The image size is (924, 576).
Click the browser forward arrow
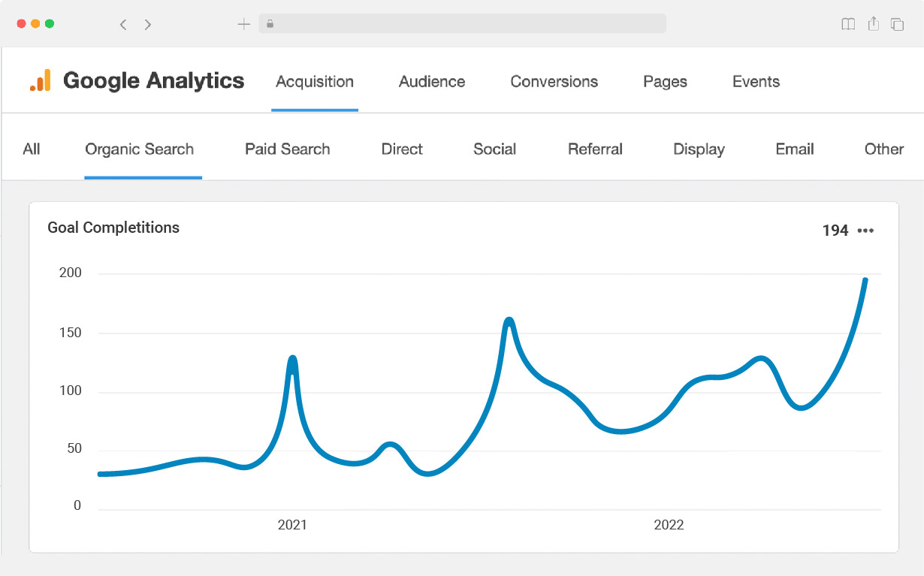148,24
